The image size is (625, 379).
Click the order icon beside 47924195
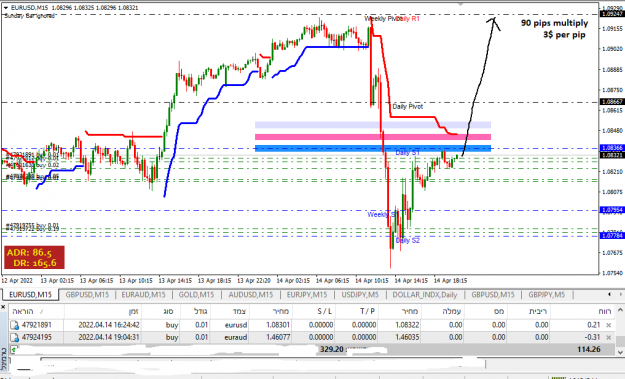point(14,338)
